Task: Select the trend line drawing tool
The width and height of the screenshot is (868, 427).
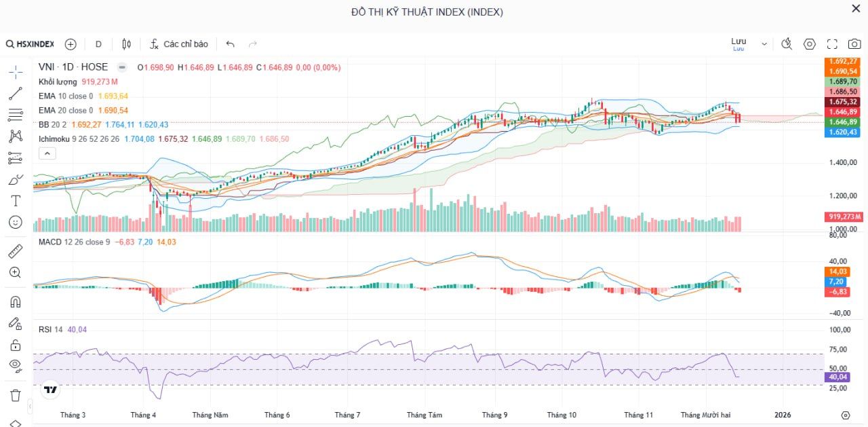Action: click(x=15, y=92)
